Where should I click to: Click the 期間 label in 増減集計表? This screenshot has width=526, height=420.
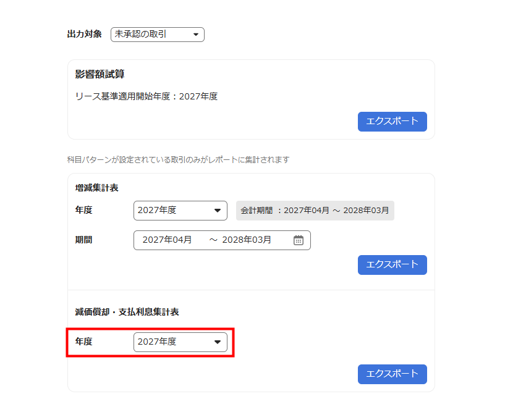tap(83, 240)
